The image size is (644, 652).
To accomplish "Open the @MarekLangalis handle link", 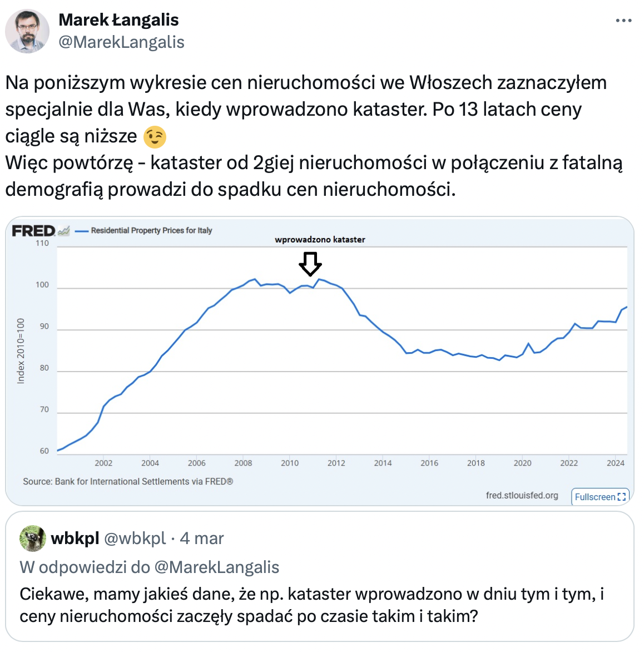I will [121, 42].
